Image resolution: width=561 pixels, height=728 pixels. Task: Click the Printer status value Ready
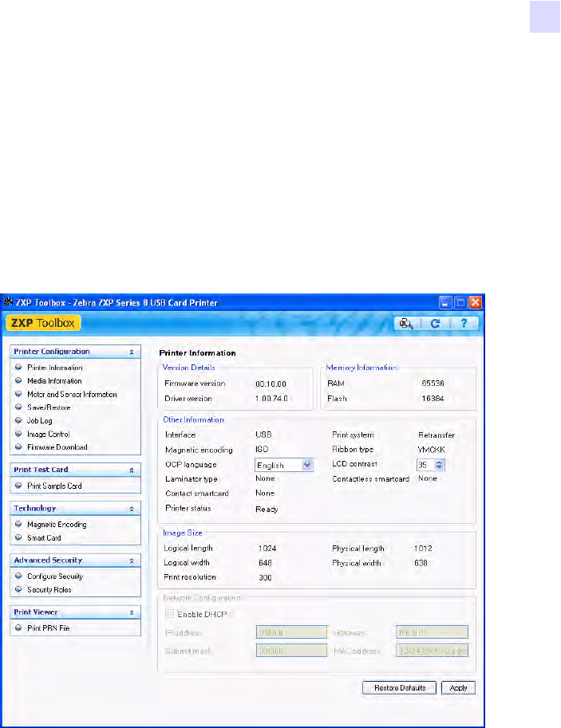pos(267,510)
